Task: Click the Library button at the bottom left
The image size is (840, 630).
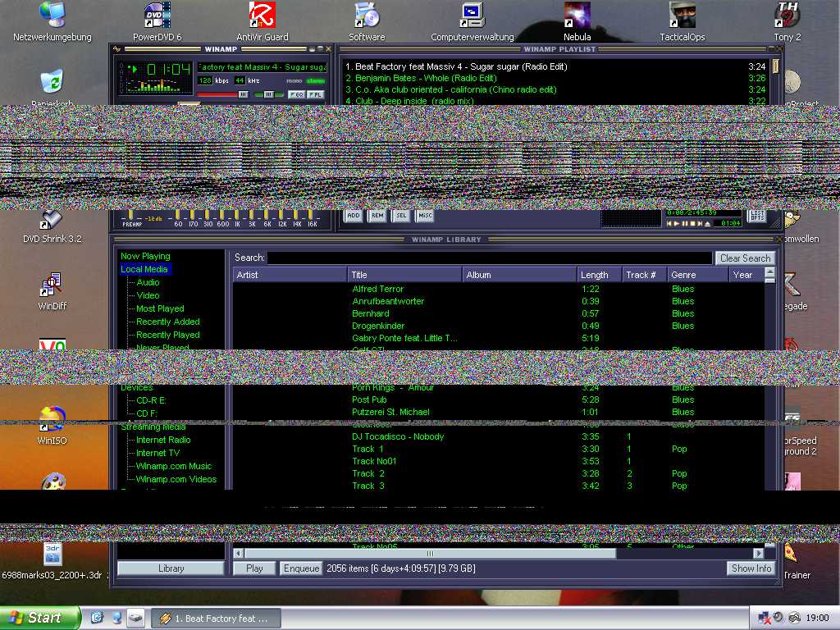Action: point(171,568)
